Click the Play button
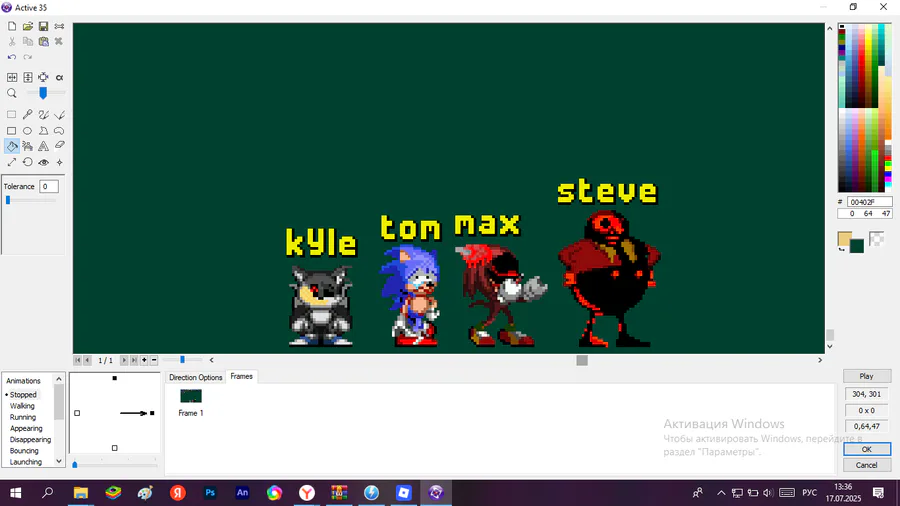This screenshot has width=900, height=506. [867, 376]
